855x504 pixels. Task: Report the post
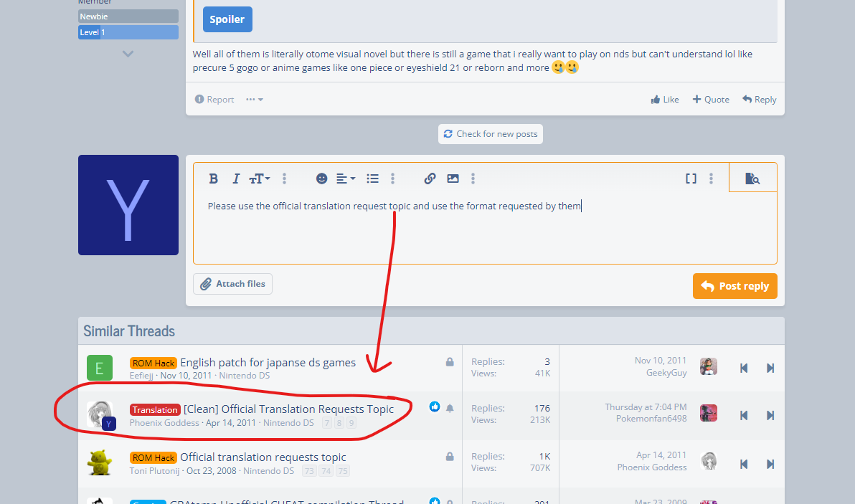click(214, 99)
